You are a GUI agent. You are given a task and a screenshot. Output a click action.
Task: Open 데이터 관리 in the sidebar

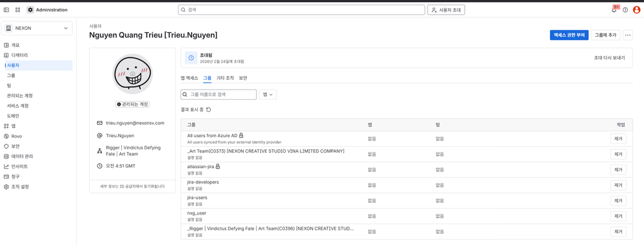(37, 156)
